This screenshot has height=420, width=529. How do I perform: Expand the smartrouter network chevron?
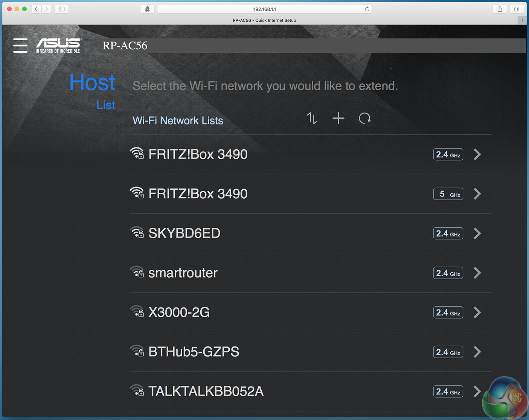coord(477,273)
